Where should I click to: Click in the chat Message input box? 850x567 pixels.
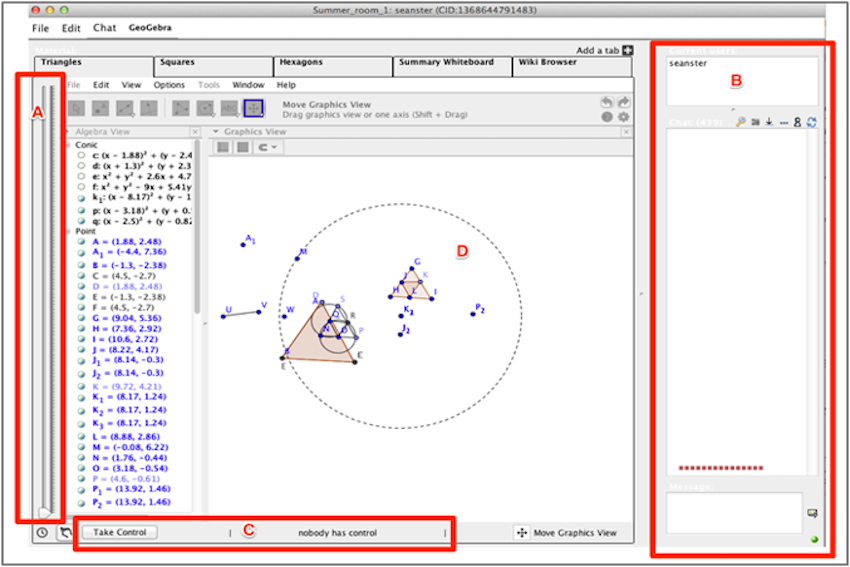click(735, 510)
